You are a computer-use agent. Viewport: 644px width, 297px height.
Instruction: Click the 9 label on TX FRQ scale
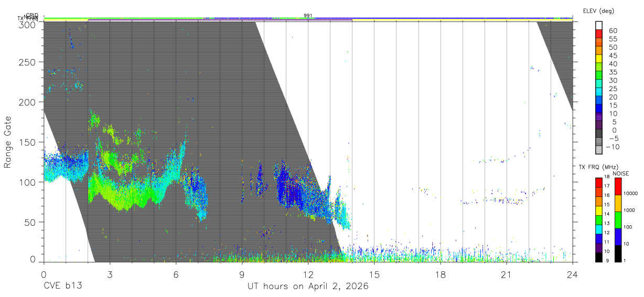pyautogui.click(x=607, y=260)
